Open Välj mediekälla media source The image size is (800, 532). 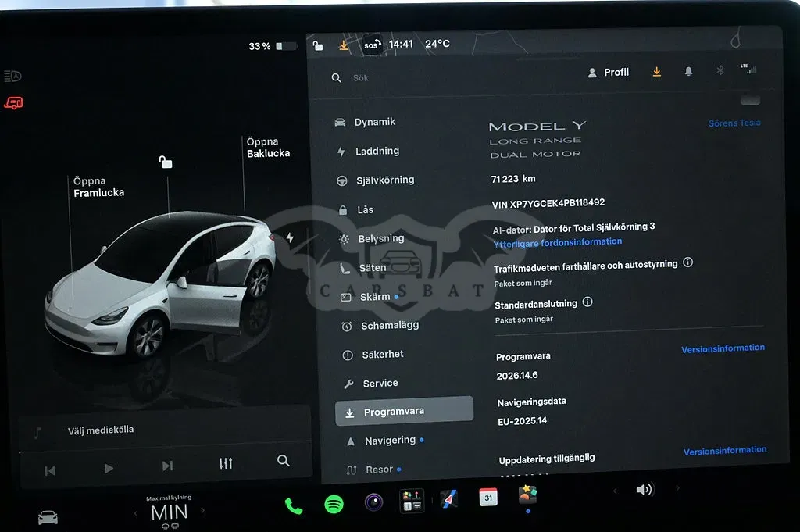(x=101, y=430)
